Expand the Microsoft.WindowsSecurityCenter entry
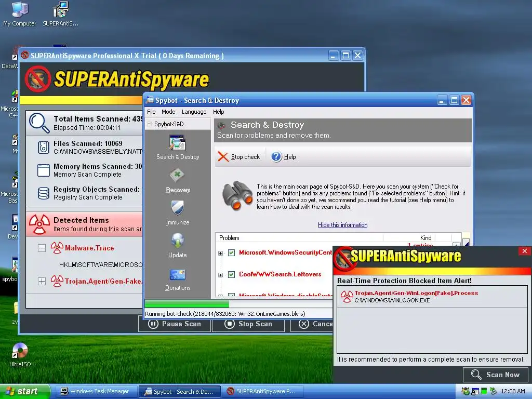 pos(220,253)
